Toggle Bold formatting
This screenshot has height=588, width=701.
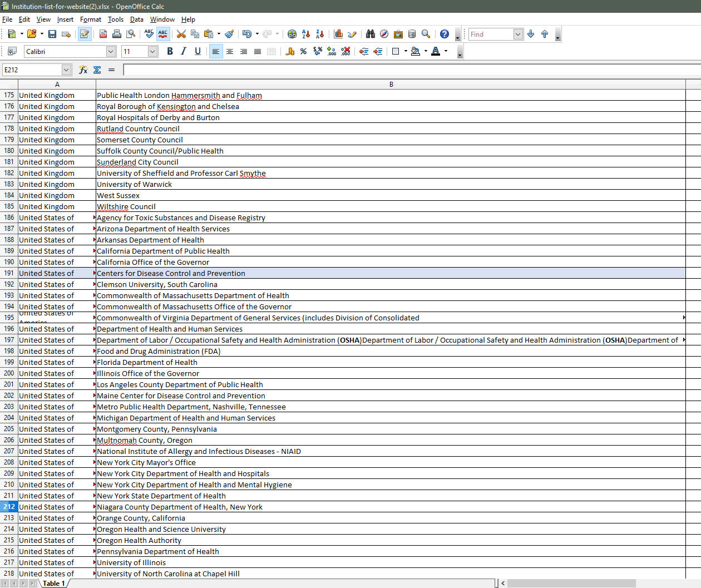(x=170, y=51)
